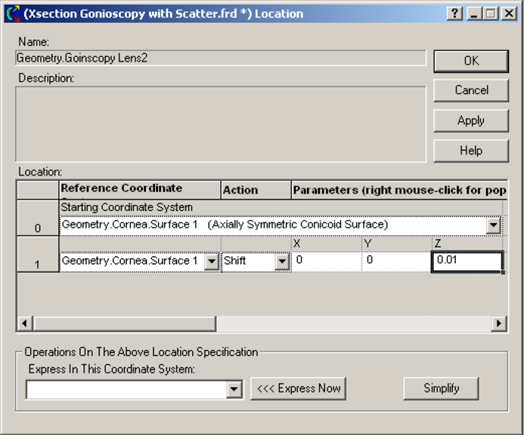The width and height of the screenshot is (525, 435).
Task: Click Geometry.Cornea.Surface 1 text in row 1
Action: 130,261
